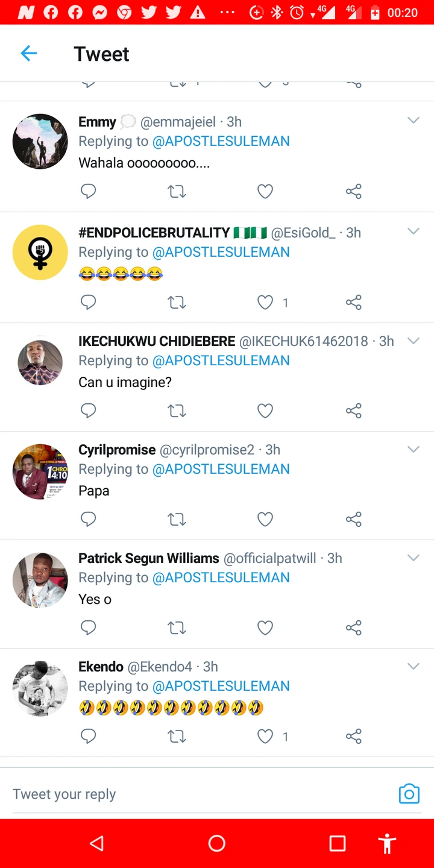Open options dropdown on Emmy's tweet
The width and height of the screenshot is (434, 868).
[x=413, y=121]
